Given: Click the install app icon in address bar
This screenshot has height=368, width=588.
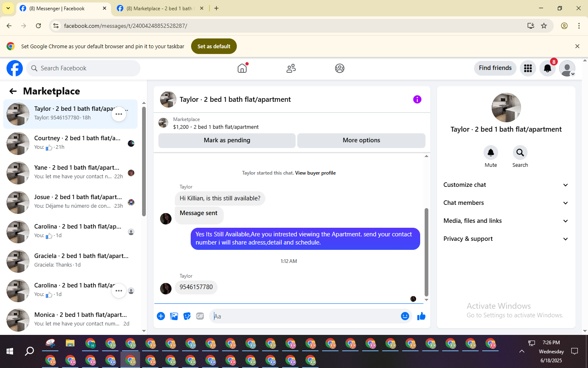Looking at the screenshot, I should (x=531, y=26).
